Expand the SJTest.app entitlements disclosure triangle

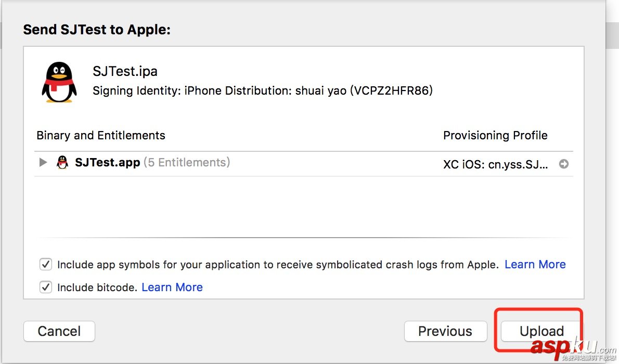point(42,162)
